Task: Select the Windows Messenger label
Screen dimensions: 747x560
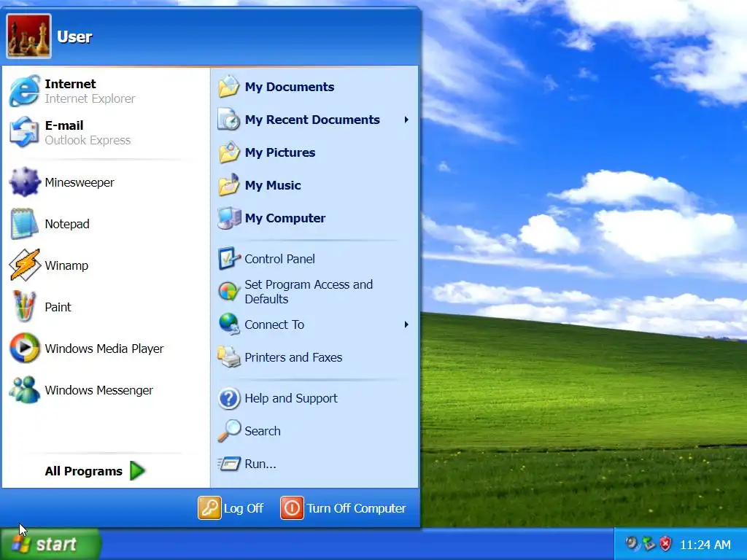Action: (x=99, y=390)
